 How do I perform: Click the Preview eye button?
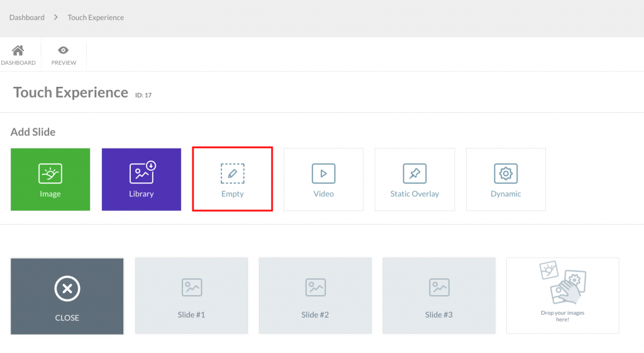64,55
